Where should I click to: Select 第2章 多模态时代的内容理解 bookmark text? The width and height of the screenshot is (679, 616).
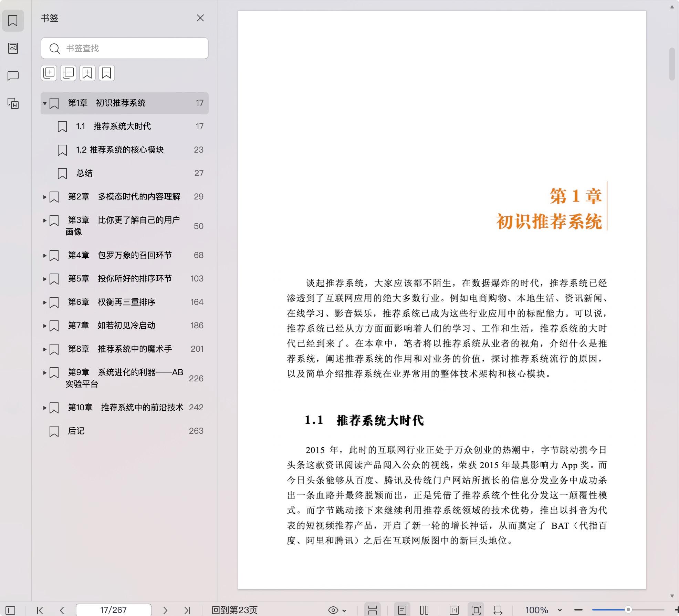coord(124,197)
